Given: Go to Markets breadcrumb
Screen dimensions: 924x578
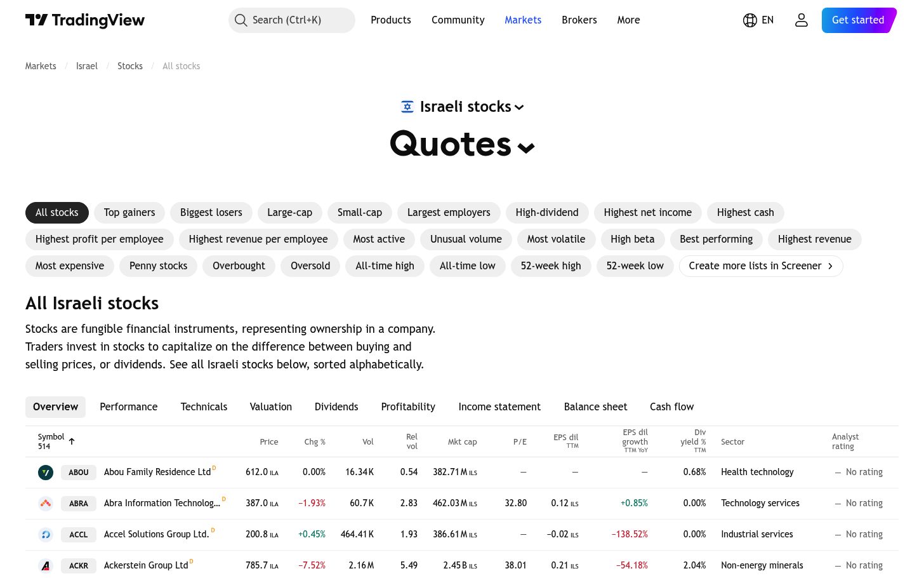Looking at the screenshot, I should (41, 66).
